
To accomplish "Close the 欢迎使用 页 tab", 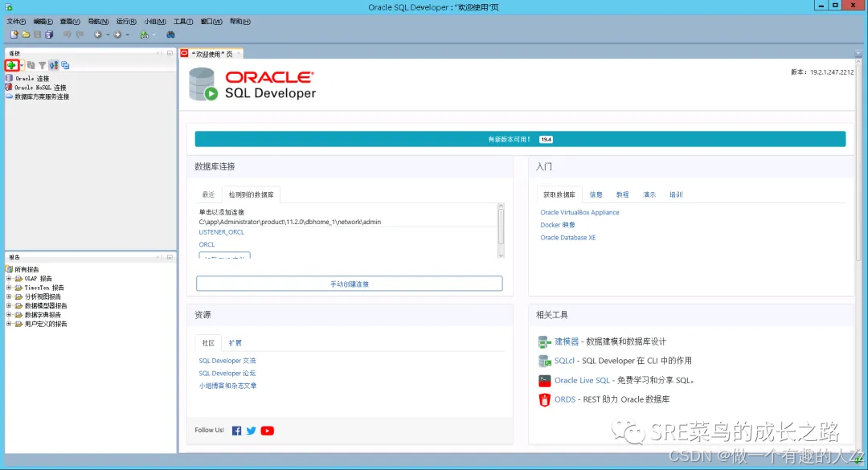I will (239, 54).
